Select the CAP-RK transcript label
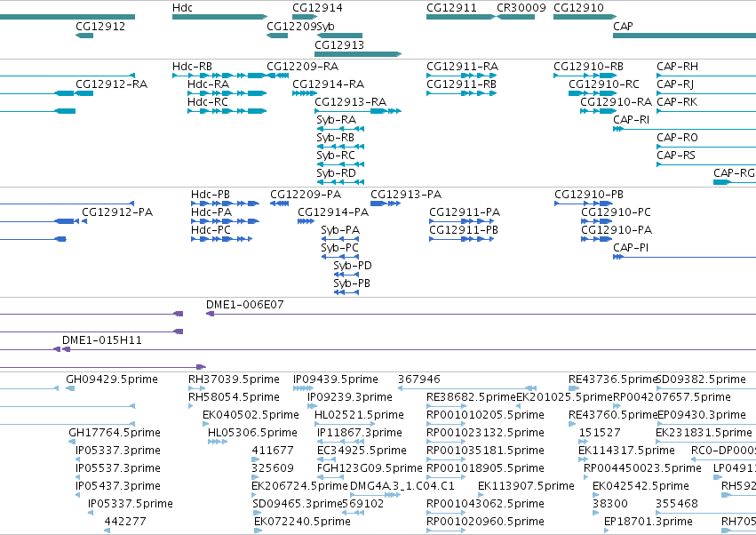The height and width of the screenshot is (535, 756). pyautogui.click(x=677, y=102)
